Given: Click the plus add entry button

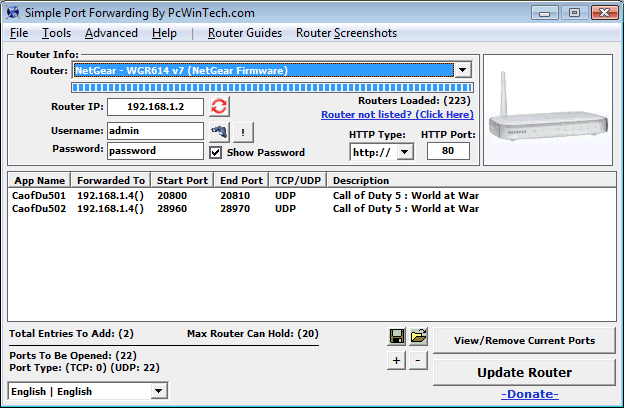Looking at the screenshot, I should pos(396,361).
